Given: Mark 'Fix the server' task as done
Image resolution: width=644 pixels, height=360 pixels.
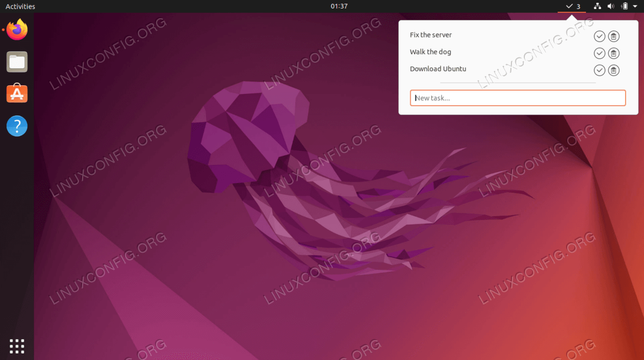Looking at the screenshot, I should [599, 36].
